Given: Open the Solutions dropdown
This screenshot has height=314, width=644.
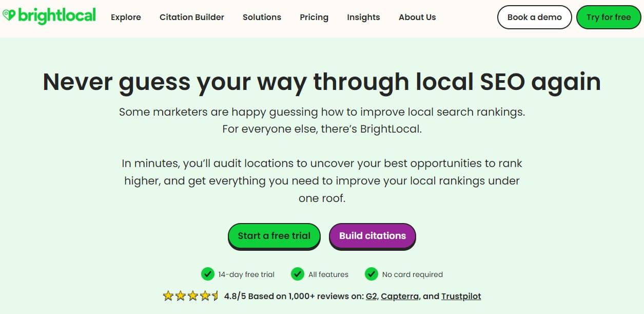Looking at the screenshot, I should click(262, 17).
